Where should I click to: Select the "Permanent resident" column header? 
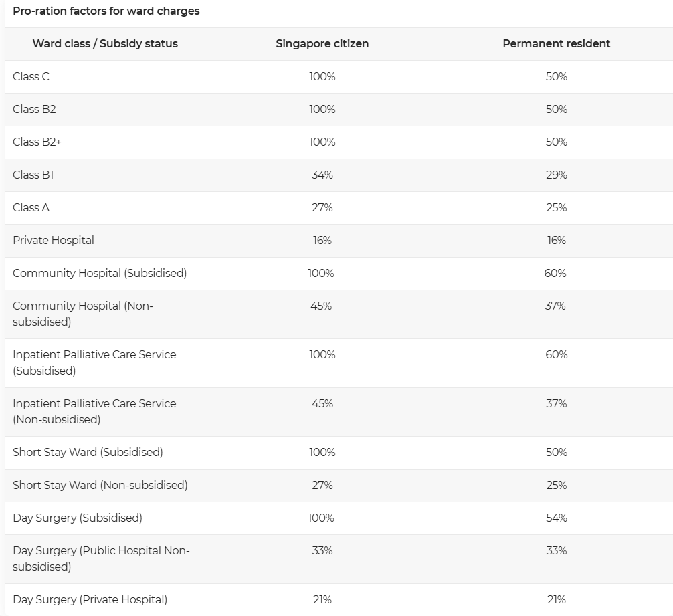(x=556, y=43)
